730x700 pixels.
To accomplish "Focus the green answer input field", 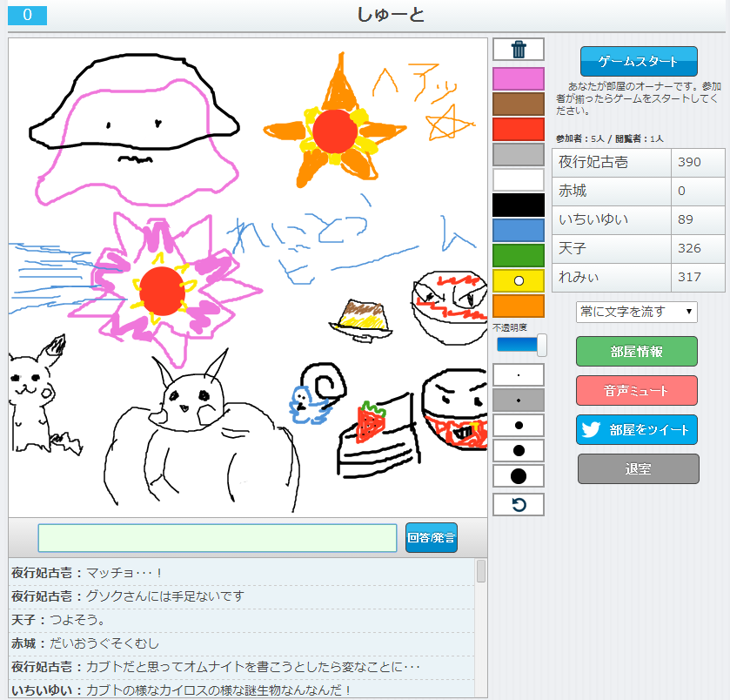I will [x=218, y=538].
